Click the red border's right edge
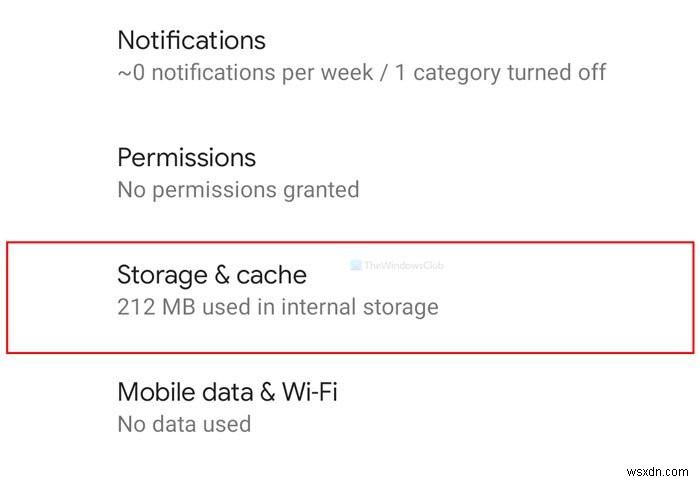Screen dimensions: 700x482 pyautogui.click(x=693, y=296)
